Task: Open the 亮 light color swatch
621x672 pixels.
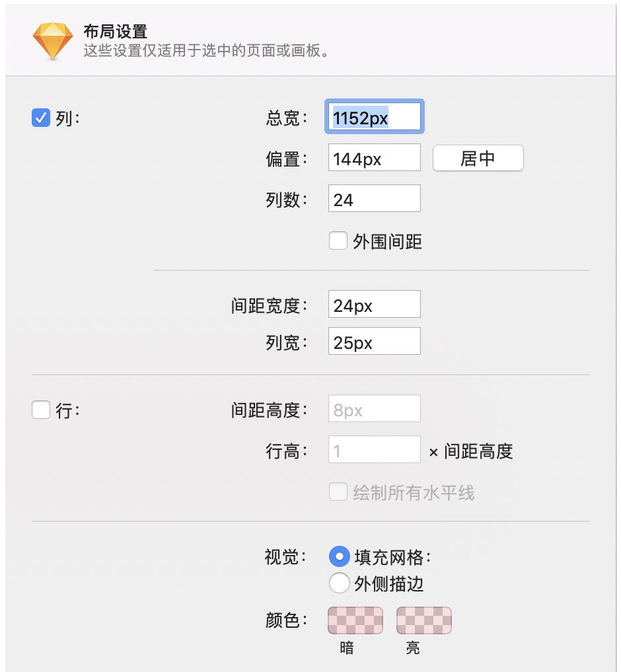Action: [424, 620]
